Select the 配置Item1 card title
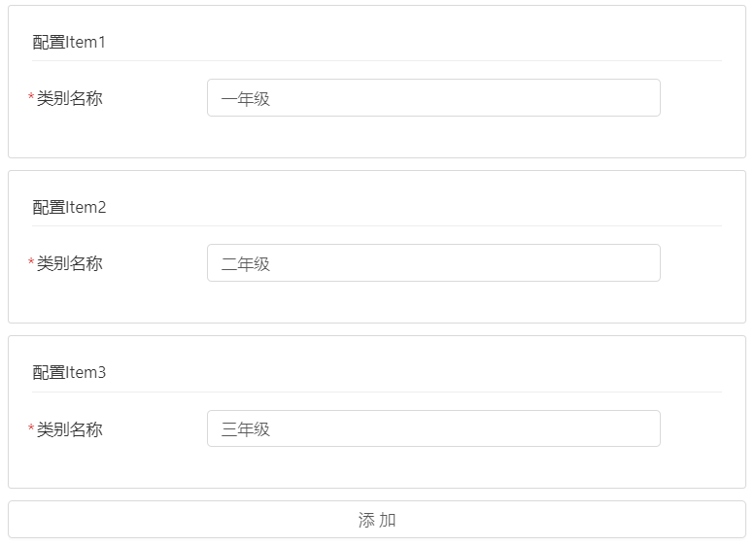Image resolution: width=756 pixels, height=546 pixels. (69, 42)
